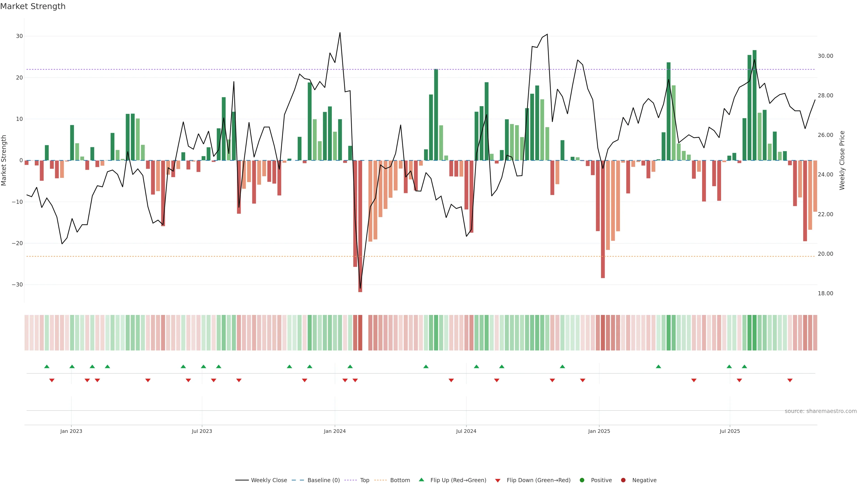Screen dimensions: 868x488
Task: Click the rightmost heat strip color cell
Action: (x=815, y=332)
